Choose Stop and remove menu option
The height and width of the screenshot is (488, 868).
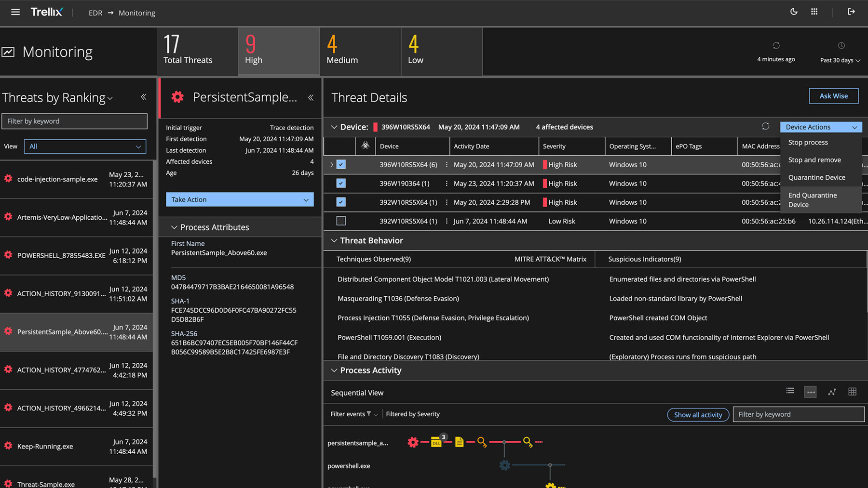pos(814,160)
